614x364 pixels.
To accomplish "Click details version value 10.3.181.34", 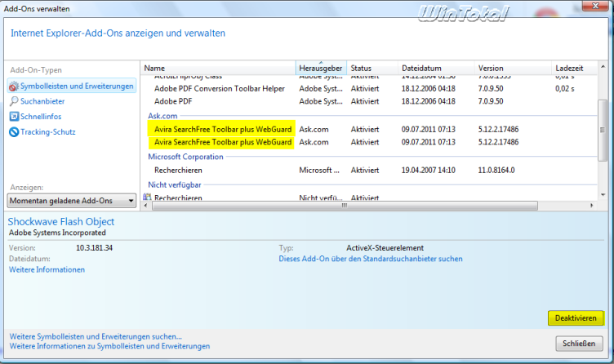I will pos(95,248).
